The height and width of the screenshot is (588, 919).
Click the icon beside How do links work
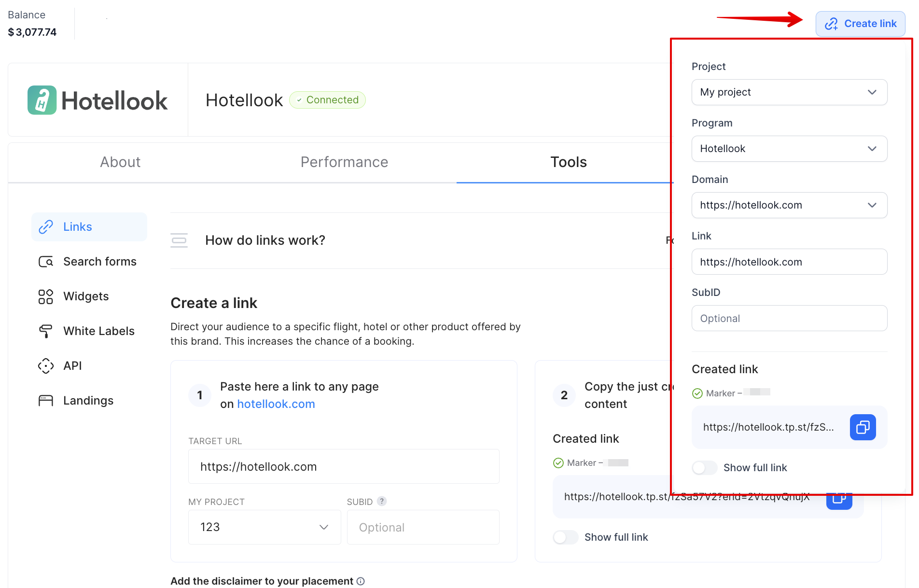[x=179, y=240]
